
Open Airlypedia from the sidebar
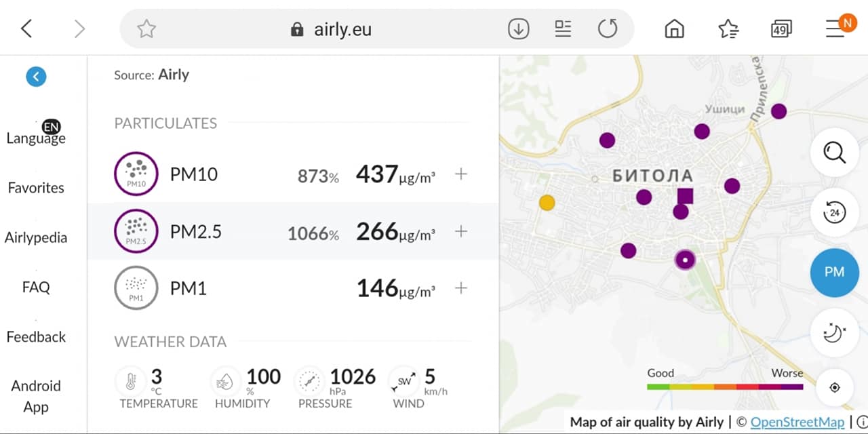tap(36, 237)
